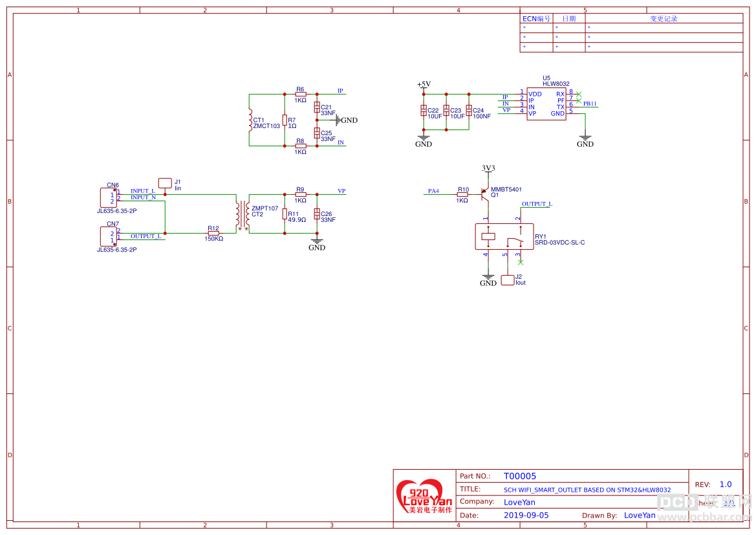Click the LoveYan heart logo
The image size is (756, 535).
424,496
